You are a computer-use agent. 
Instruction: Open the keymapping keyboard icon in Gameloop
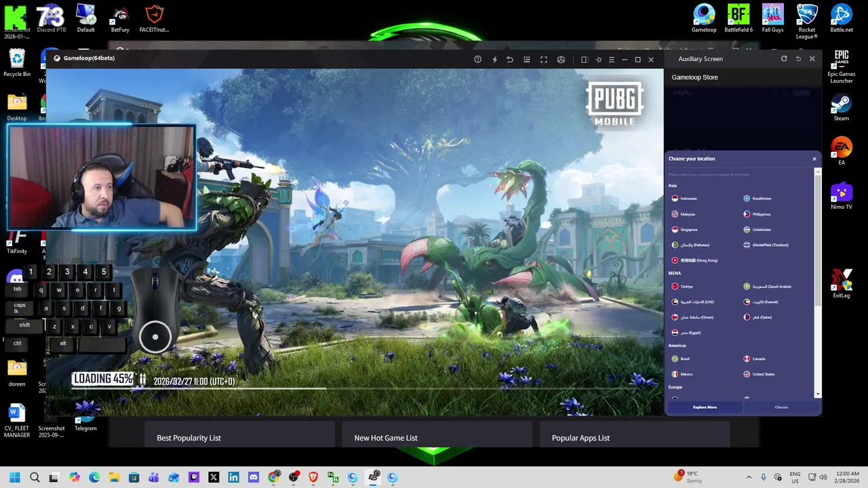527,60
